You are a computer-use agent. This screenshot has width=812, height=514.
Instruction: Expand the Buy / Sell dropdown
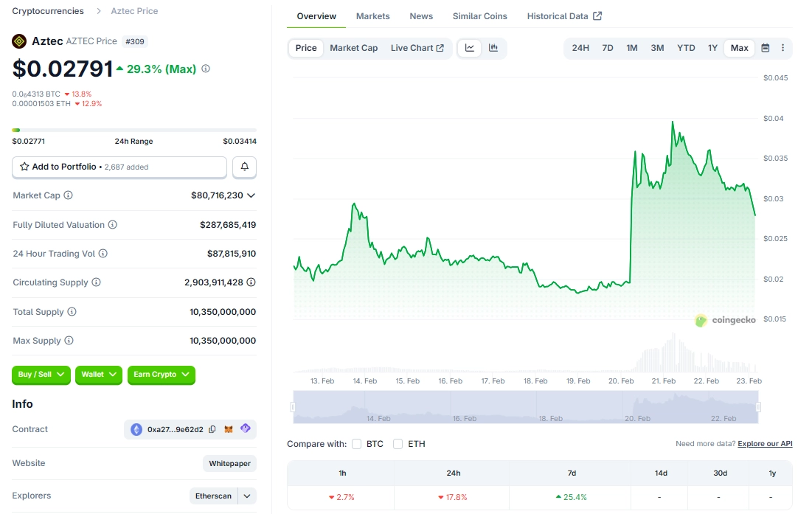pos(41,375)
